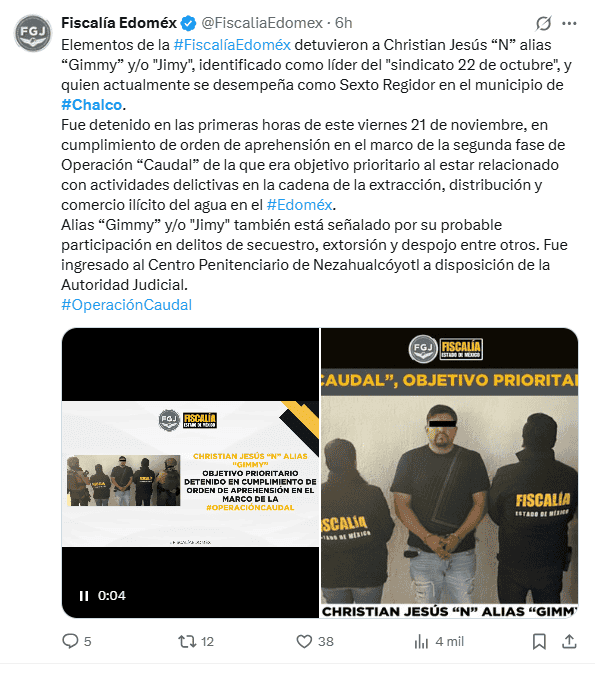Click the blue verified badge
Image resolution: width=595 pixels, height=673 pixels.
(x=188, y=23)
